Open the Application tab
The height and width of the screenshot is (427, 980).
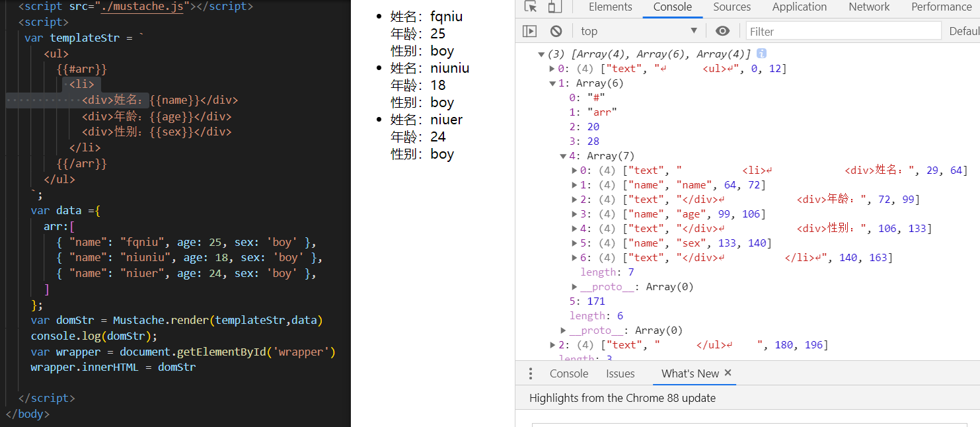(800, 7)
